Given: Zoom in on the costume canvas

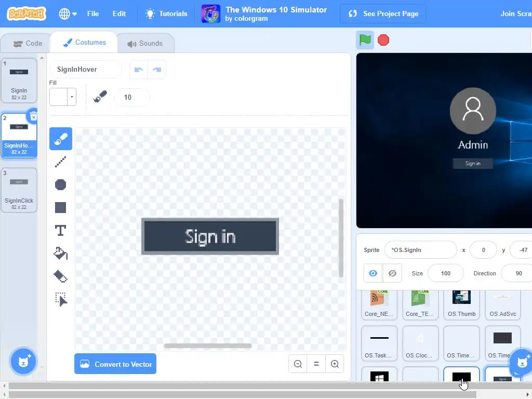Looking at the screenshot, I should pyautogui.click(x=335, y=364).
